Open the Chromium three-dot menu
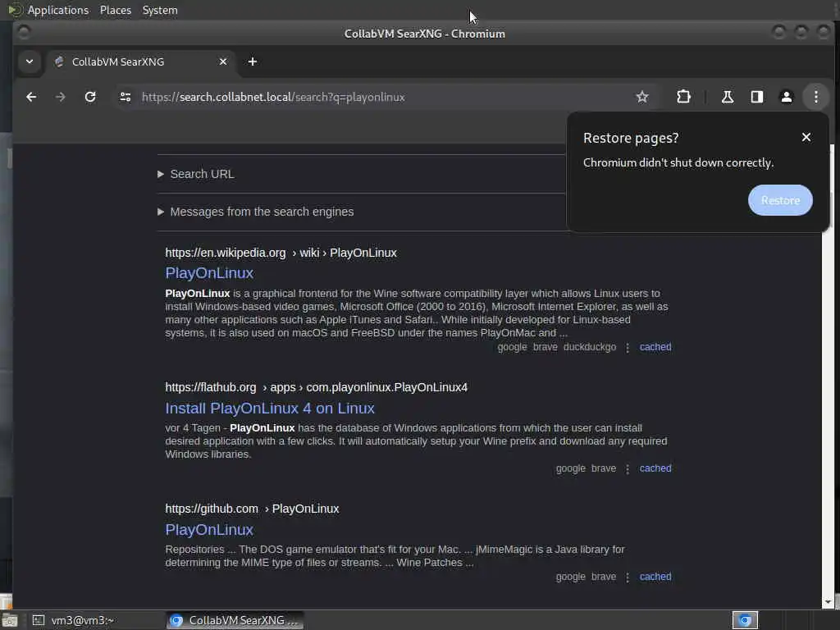This screenshot has width=840, height=630. point(815,97)
